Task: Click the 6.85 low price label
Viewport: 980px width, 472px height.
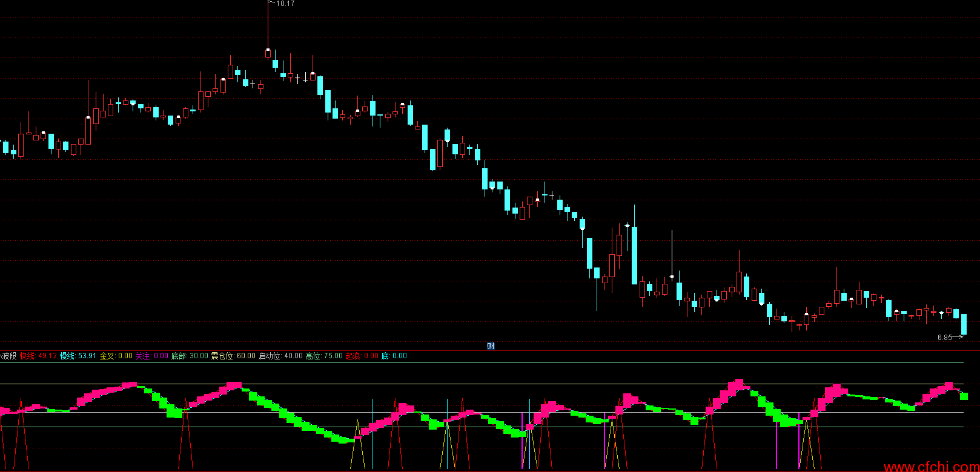Action: 945,338
